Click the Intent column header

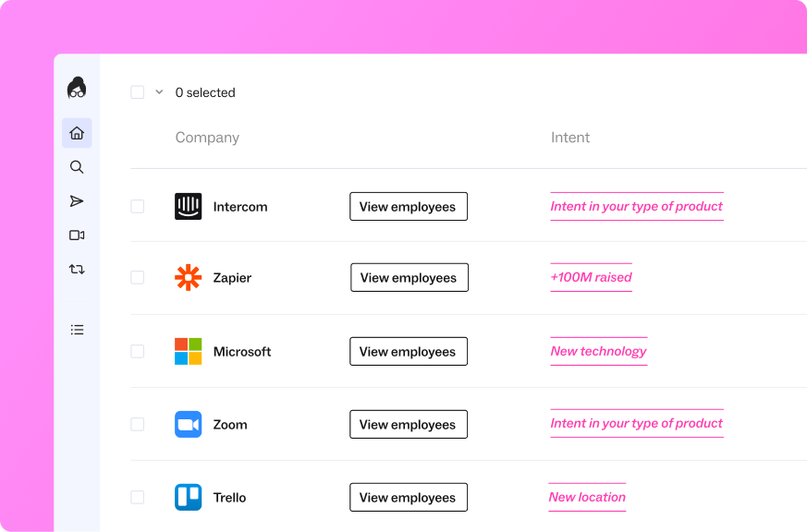click(x=570, y=138)
